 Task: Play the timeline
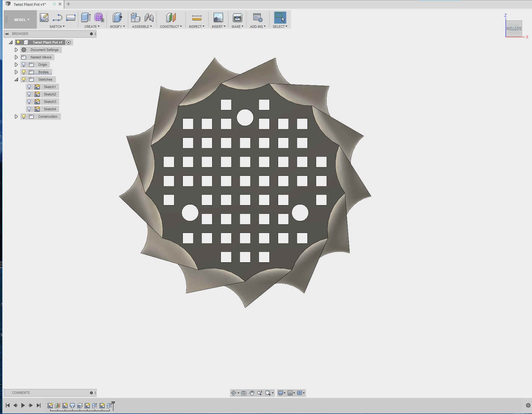[x=23, y=405]
